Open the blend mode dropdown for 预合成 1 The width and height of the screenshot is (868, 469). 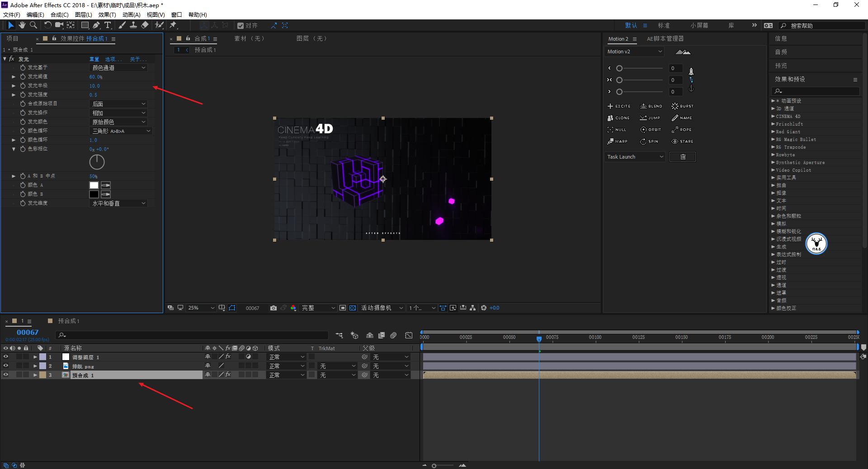point(286,375)
